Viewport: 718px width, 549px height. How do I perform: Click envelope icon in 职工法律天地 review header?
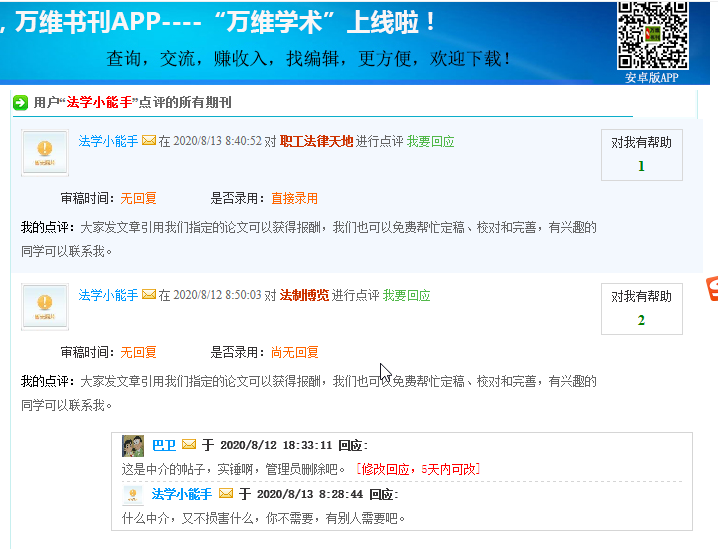(149, 142)
